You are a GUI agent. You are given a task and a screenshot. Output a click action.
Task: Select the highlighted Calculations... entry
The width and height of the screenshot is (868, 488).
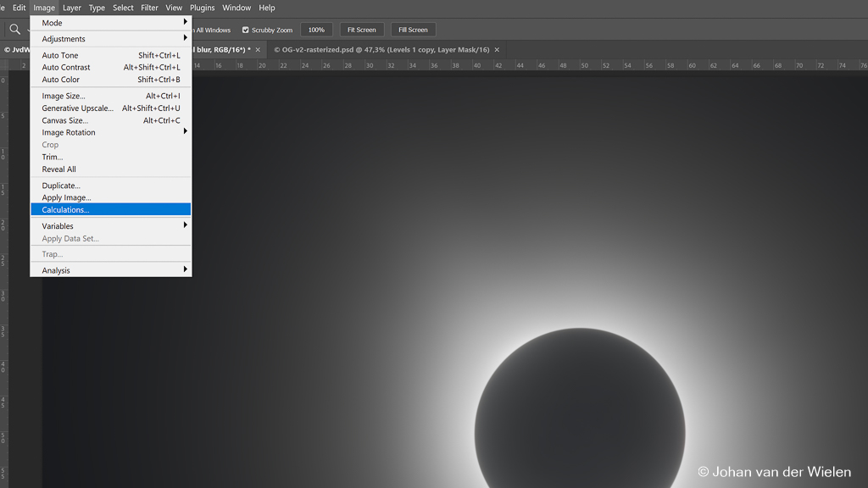coord(111,210)
